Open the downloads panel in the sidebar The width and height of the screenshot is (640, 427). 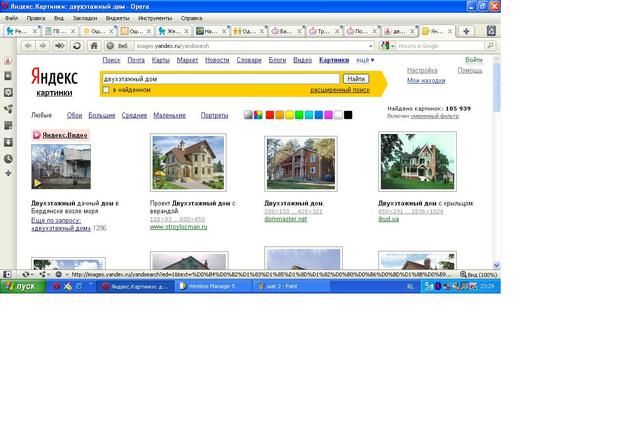pos(8,142)
